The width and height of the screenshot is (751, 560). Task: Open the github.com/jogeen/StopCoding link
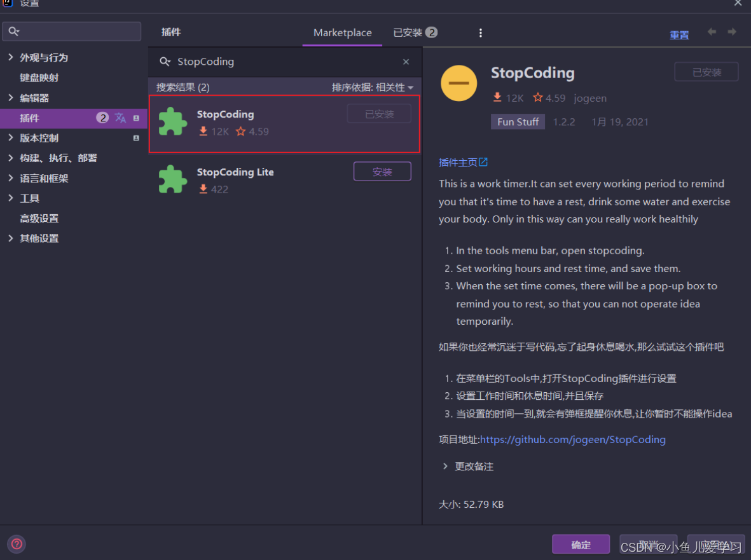click(x=573, y=439)
